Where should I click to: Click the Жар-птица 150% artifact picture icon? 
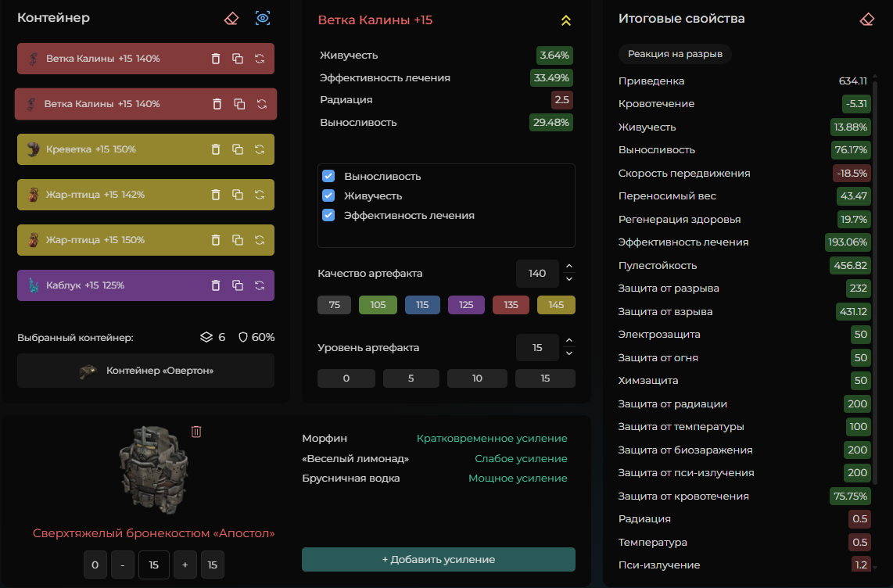click(34, 239)
